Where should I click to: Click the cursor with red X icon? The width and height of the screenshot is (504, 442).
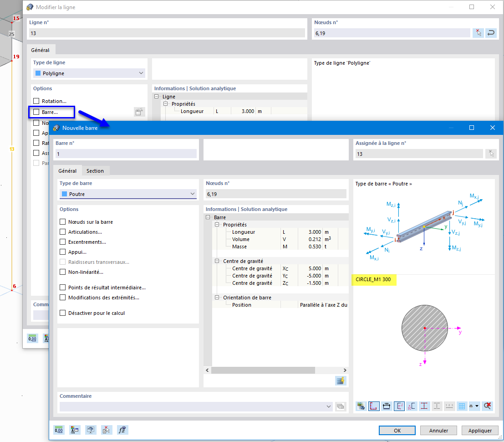point(107,430)
